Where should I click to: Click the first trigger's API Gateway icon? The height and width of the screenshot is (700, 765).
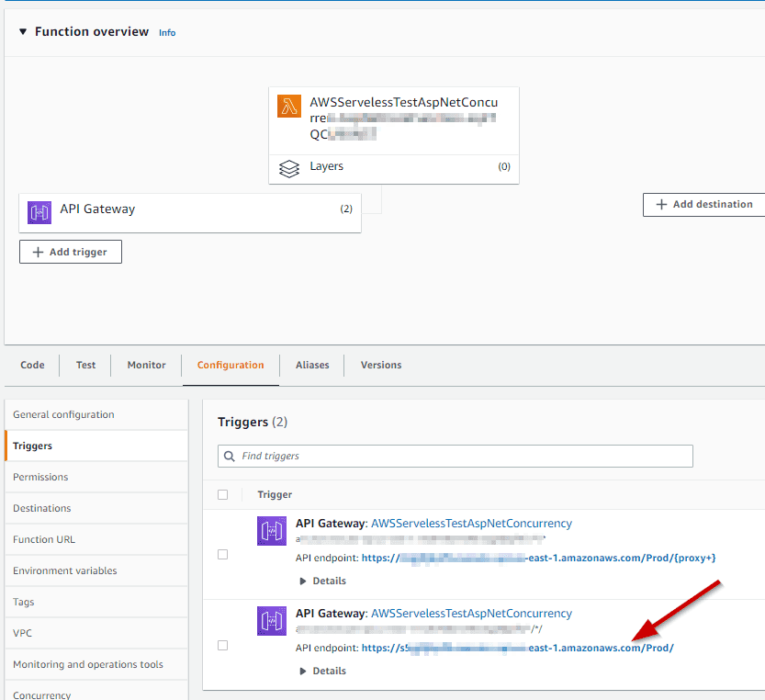point(272,531)
